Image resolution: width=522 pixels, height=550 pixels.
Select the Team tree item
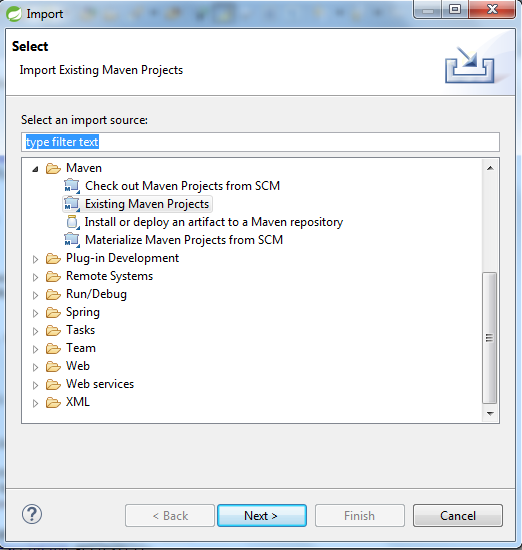click(x=81, y=348)
